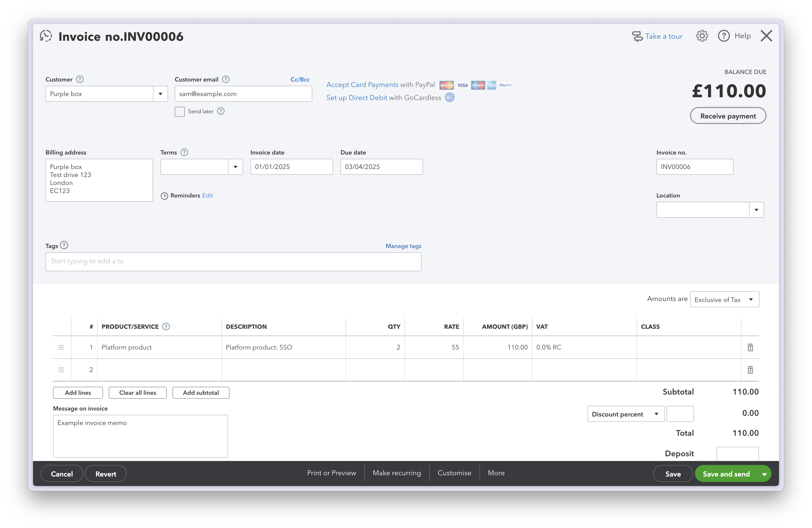Show Terms help icon

pos(184,152)
